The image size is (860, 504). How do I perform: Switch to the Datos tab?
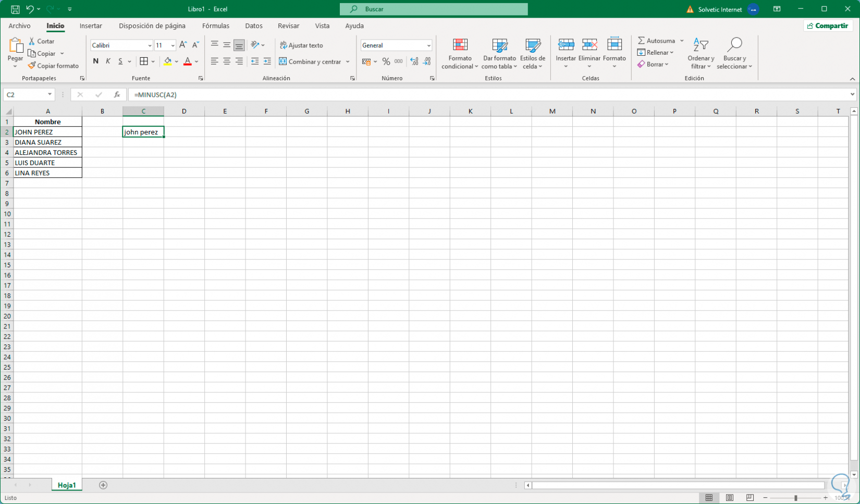pos(254,26)
